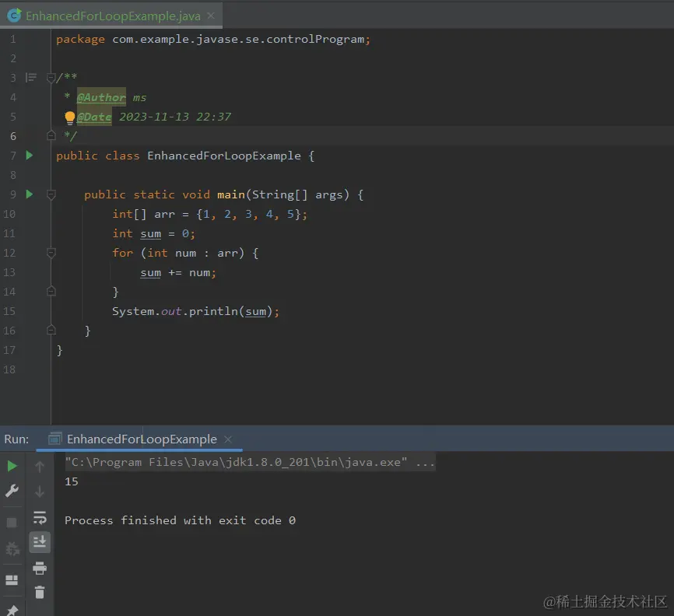
Task: Collapse the Javadoc comment fold at line 3
Action: pyautogui.click(x=51, y=77)
